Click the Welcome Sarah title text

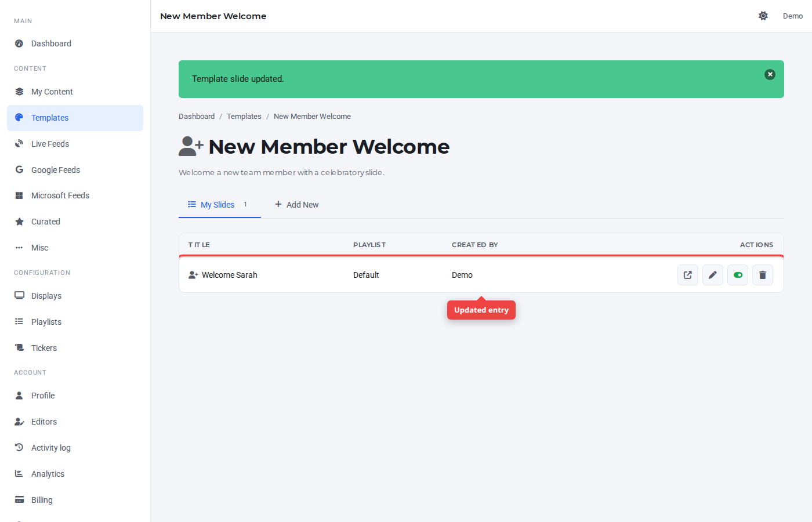coord(230,275)
